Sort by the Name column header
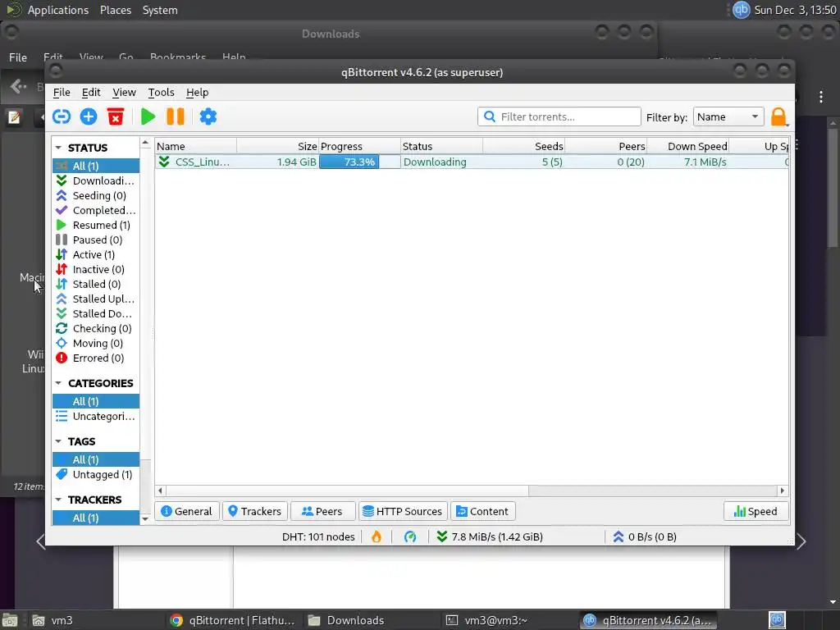 pyautogui.click(x=196, y=146)
